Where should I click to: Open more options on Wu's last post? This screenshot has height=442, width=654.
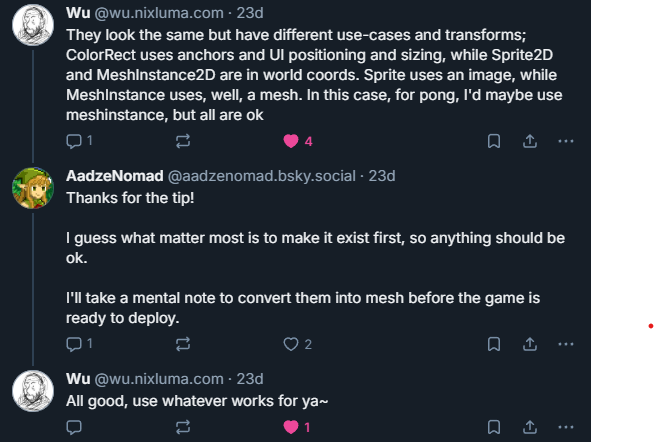[566, 427]
